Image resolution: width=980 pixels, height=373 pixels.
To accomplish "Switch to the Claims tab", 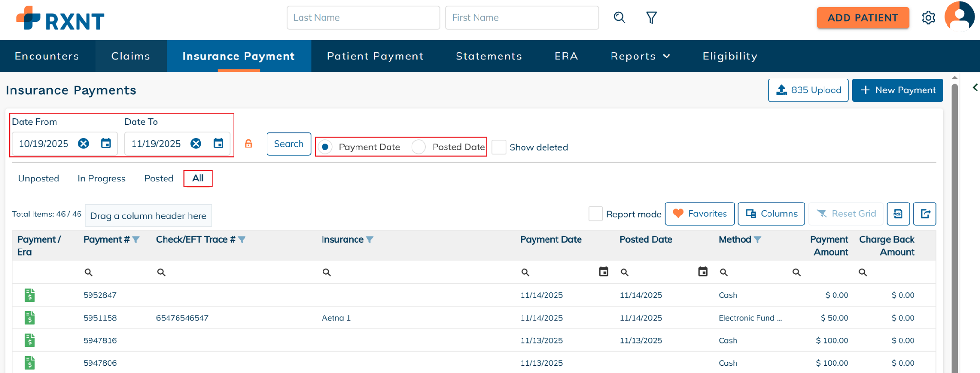I will 131,56.
